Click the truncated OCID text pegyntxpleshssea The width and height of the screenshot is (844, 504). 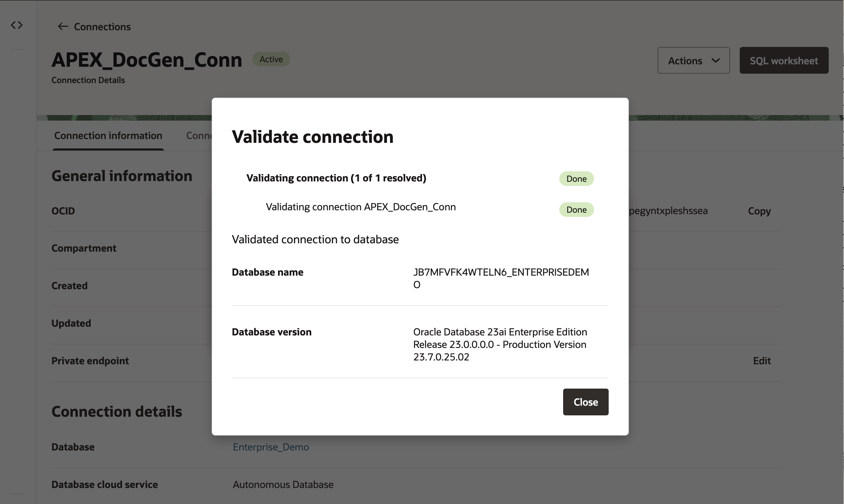[668, 211]
